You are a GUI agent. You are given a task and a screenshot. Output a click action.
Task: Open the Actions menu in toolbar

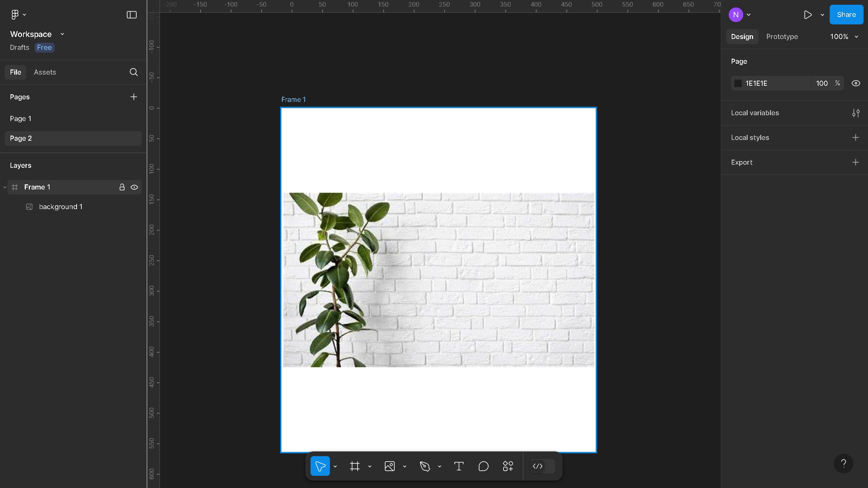pyautogui.click(x=508, y=466)
